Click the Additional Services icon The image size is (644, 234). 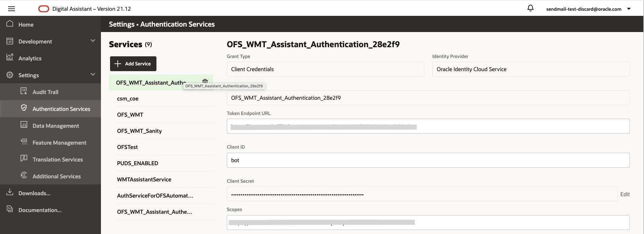point(24,175)
